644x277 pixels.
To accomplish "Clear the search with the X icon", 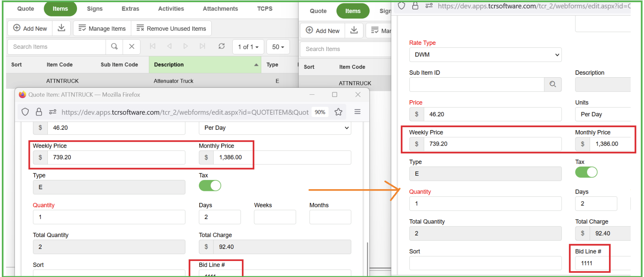I will (132, 47).
